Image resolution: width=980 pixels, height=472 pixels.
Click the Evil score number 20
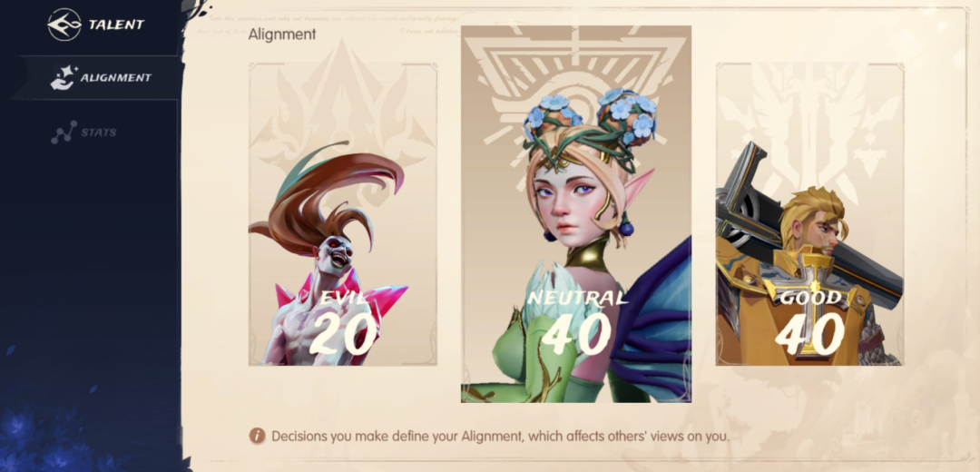(x=342, y=333)
